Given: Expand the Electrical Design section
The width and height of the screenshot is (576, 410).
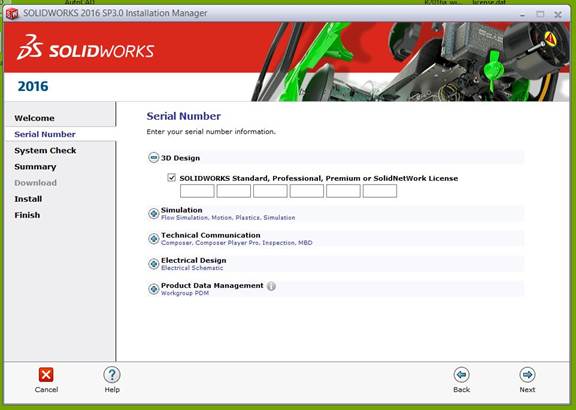Looking at the screenshot, I should [153, 263].
